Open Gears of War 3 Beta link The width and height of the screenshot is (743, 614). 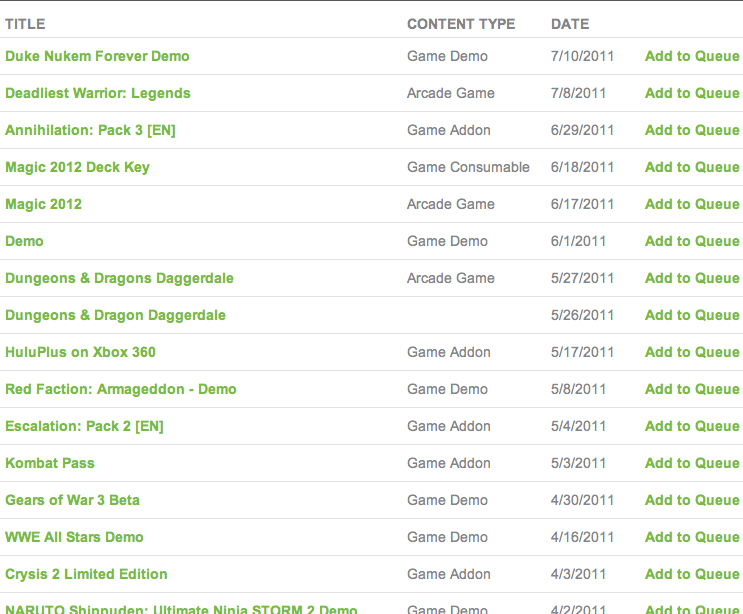click(72, 500)
